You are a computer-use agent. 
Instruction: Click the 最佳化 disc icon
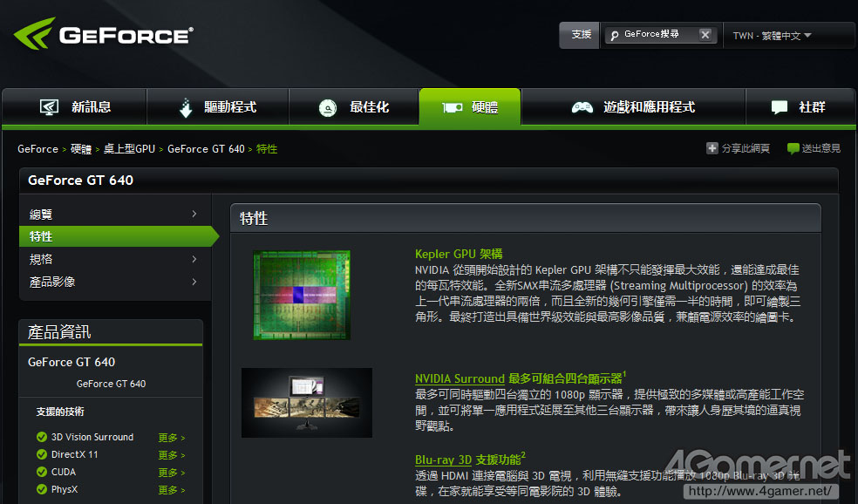(x=328, y=107)
